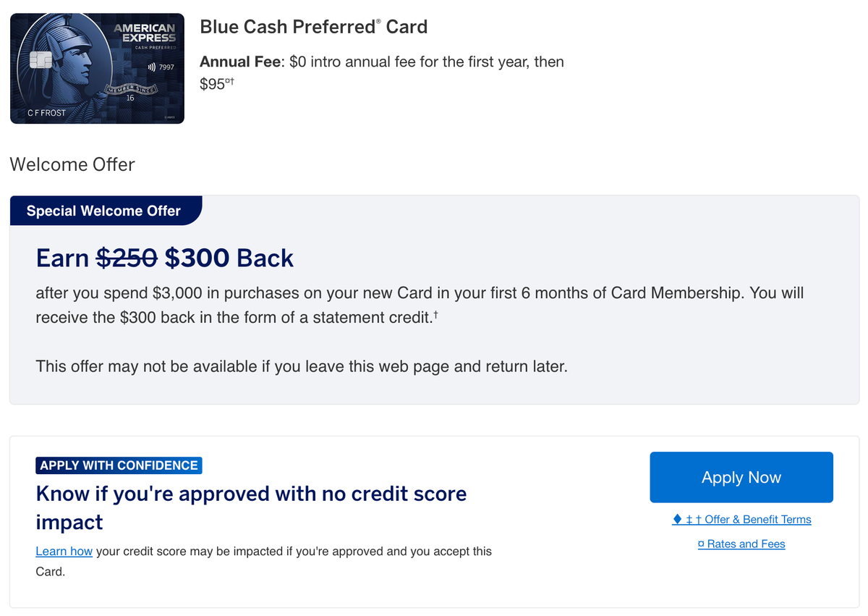Click the currency symbol before Rates and Fees
868x616 pixels.
[702, 543]
